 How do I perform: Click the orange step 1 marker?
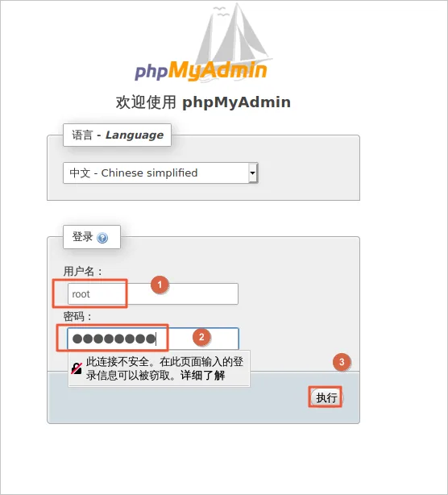[x=160, y=285]
